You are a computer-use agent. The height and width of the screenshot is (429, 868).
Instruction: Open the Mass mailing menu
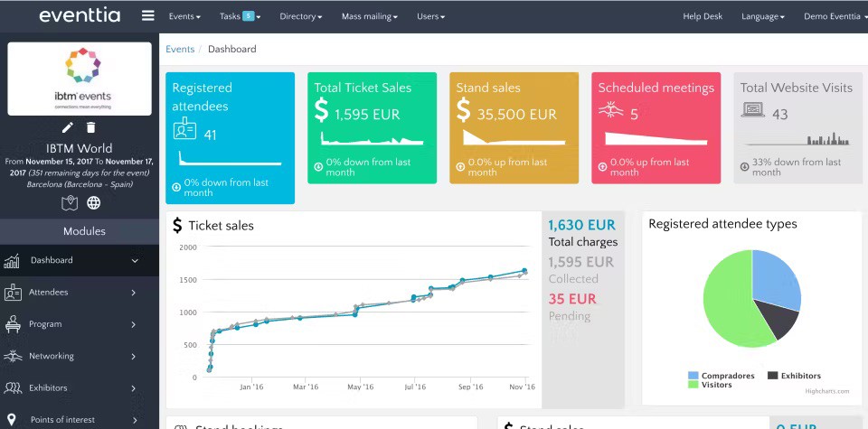coord(369,16)
